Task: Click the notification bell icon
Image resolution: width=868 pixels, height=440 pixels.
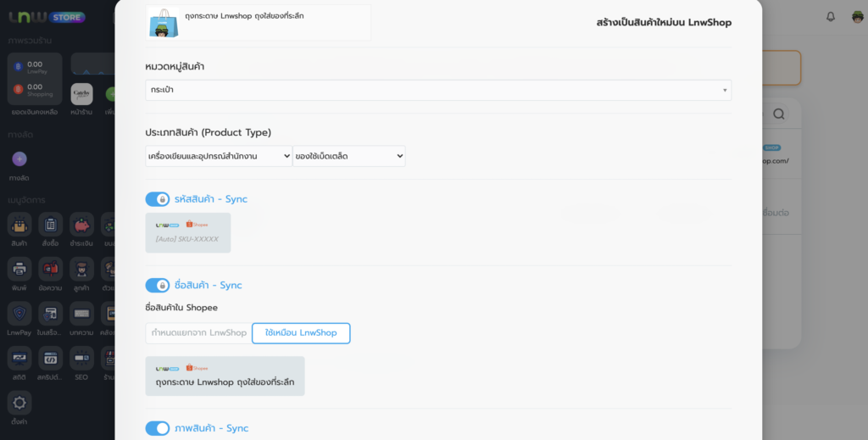Action: (830, 17)
